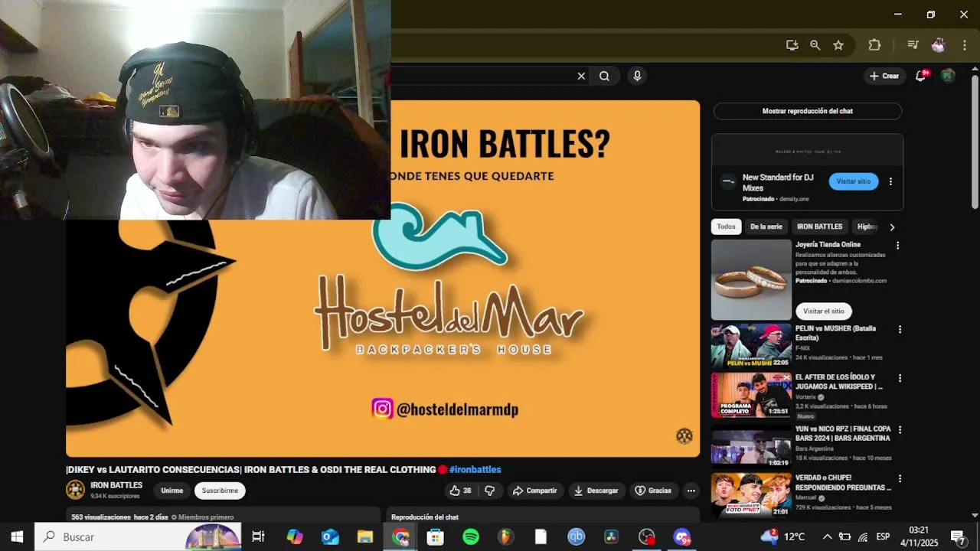The height and width of the screenshot is (551, 980).
Task: Click the Crear button
Action: pyautogui.click(x=884, y=76)
